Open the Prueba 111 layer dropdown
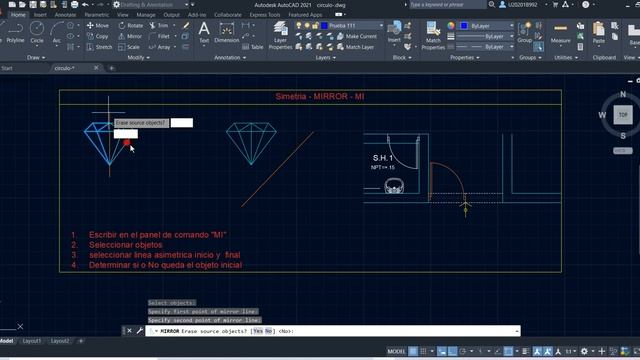The height and width of the screenshot is (360, 640). pyautogui.click(x=381, y=25)
